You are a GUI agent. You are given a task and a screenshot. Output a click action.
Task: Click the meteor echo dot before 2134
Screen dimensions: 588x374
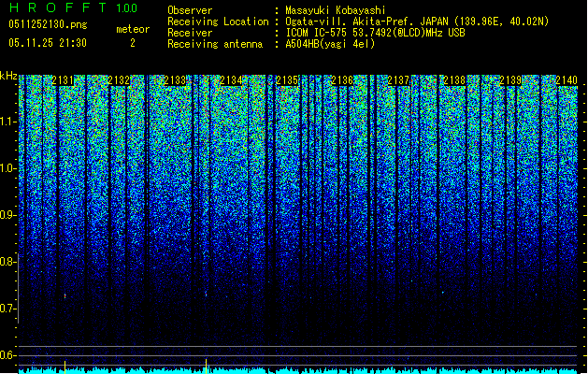click(206, 295)
